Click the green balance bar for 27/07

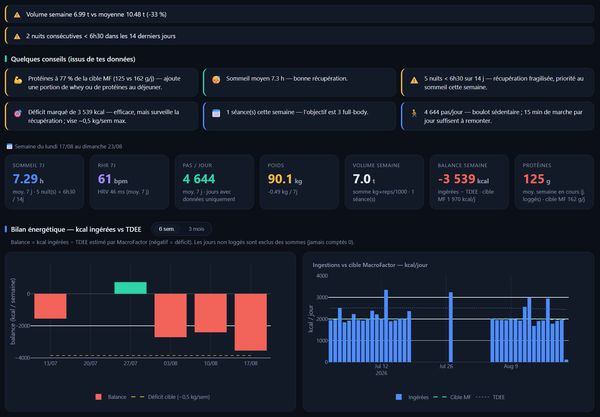point(130,288)
